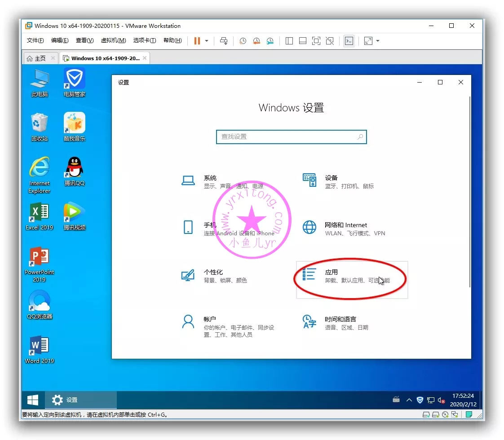The width and height of the screenshot is (504, 440).
Task: Open the snapshot manager icon
Action: pyautogui.click(x=270, y=41)
